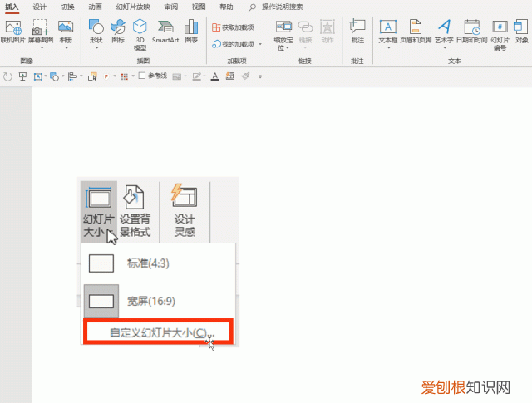The height and width of the screenshot is (403, 532).
Task: Click the 图标 icons insert button
Action: [118, 32]
